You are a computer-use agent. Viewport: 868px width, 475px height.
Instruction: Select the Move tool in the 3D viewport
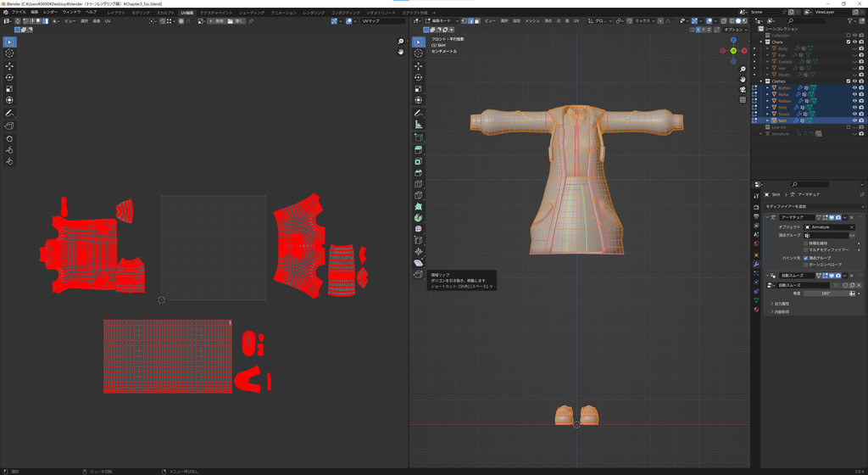(x=418, y=65)
